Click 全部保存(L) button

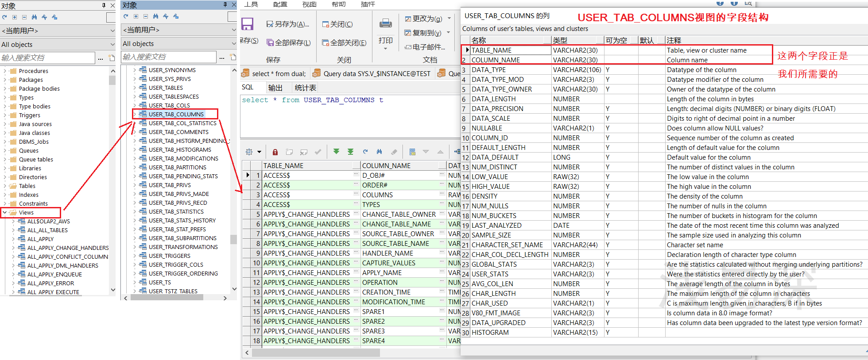click(x=288, y=43)
